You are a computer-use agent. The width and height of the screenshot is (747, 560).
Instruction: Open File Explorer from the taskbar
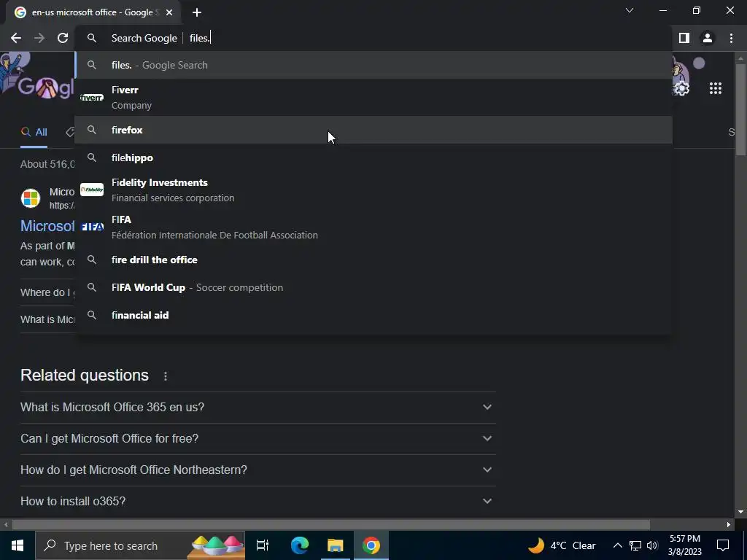pos(336,545)
